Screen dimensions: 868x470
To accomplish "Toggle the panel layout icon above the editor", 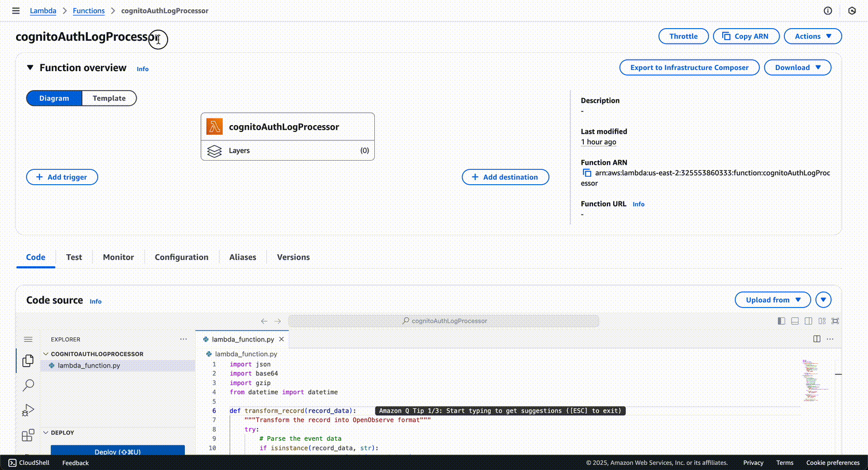I will tap(795, 321).
